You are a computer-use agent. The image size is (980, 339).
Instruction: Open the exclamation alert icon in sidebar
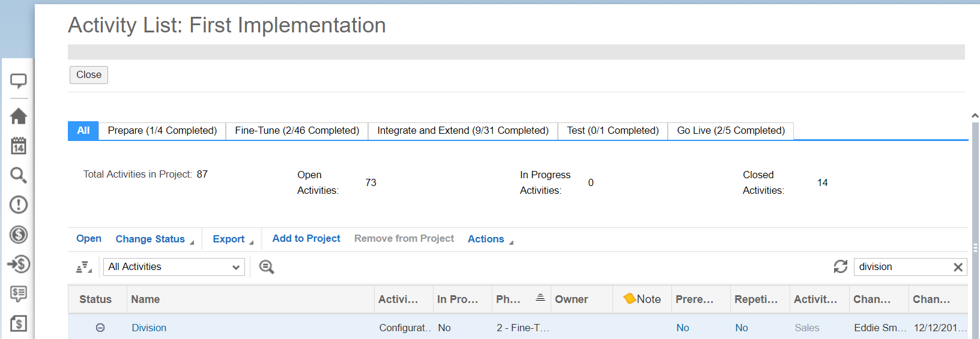[19, 205]
